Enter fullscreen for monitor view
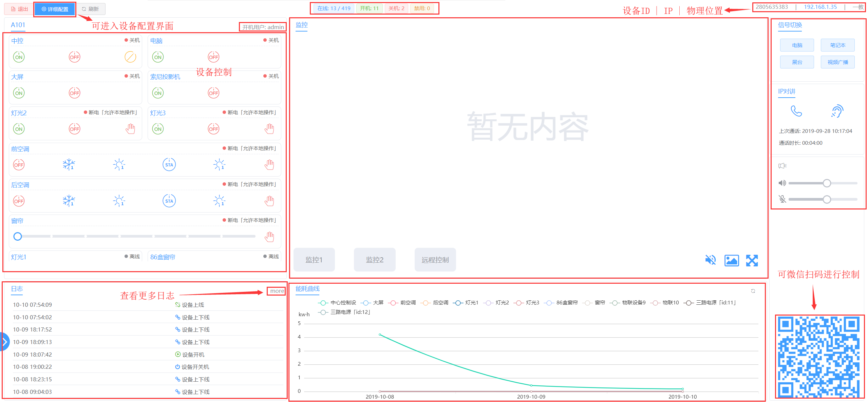This screenshot has height=402, width=868. (752, 260)
